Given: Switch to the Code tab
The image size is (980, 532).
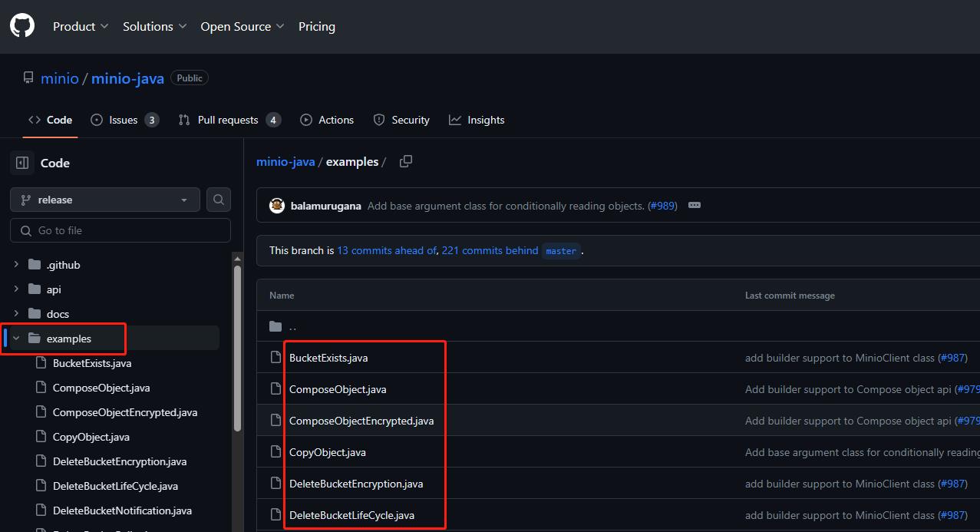Looking at the screenshot, I should click(x=51, y=120).
